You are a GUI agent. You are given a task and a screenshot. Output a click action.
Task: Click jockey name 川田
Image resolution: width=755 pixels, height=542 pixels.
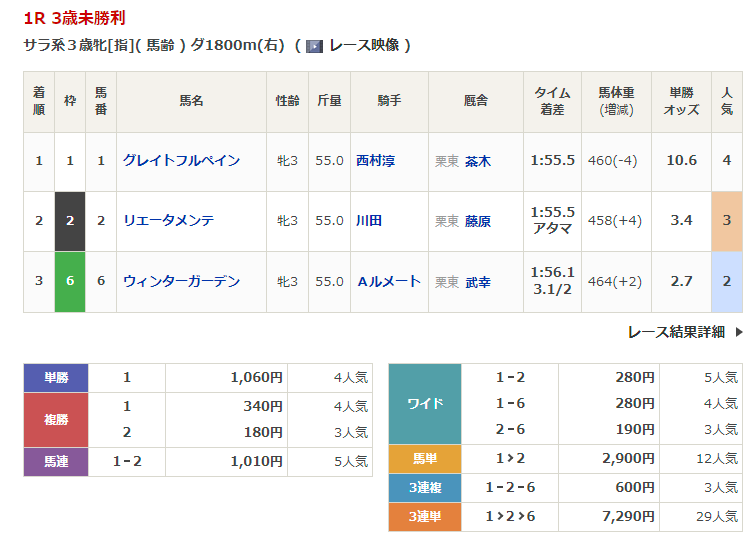tap(369, 221)
